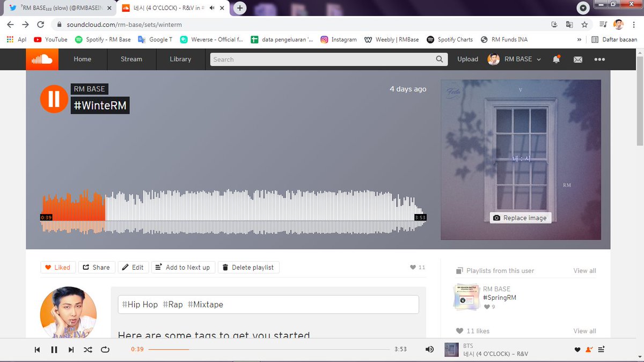Click Delete playlist button
The width and height of the screenshot is (644, 362).
[248, 267]
